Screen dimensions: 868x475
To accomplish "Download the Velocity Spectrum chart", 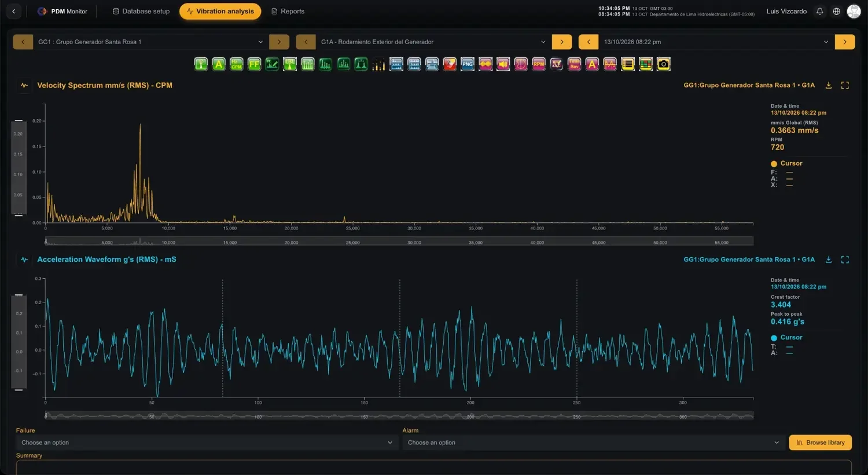I will (829, 85).
